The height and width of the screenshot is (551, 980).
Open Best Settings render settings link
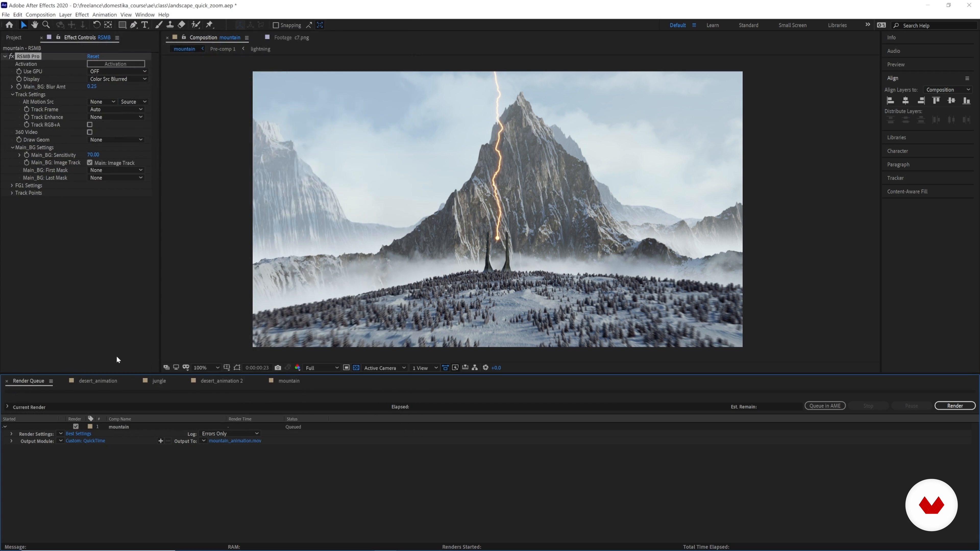click(78, 433)
